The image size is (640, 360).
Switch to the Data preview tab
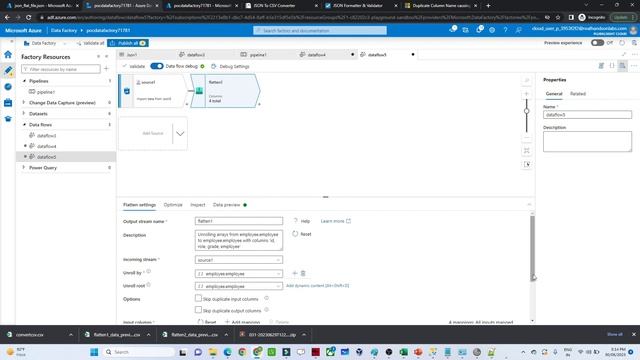pyautogui.click(x=227, y=205)
